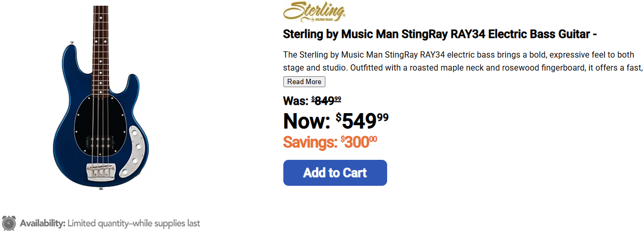Click the orange Savings $300.00 text
Viewport: 644px width, 233px height.
click(359, 142)
